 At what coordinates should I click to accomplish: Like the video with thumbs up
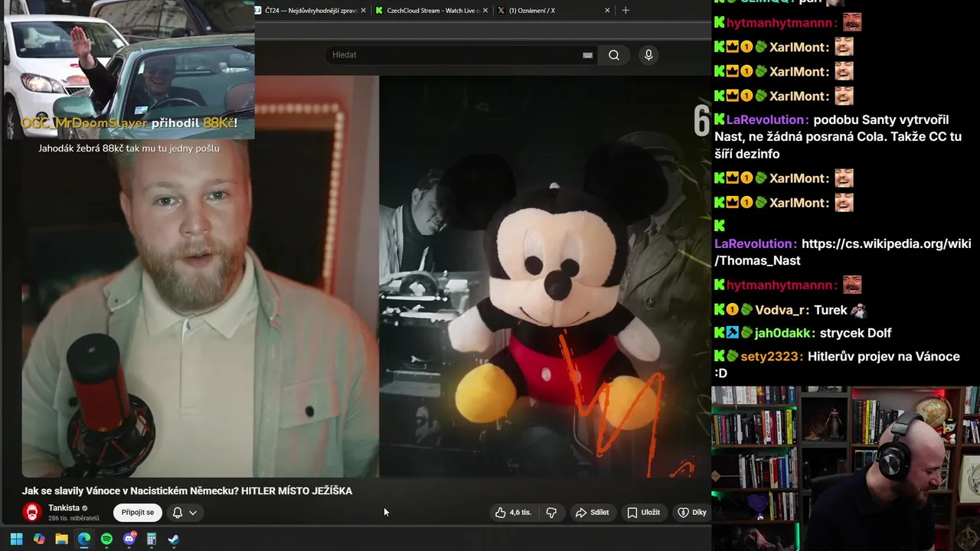coord(513,513)
